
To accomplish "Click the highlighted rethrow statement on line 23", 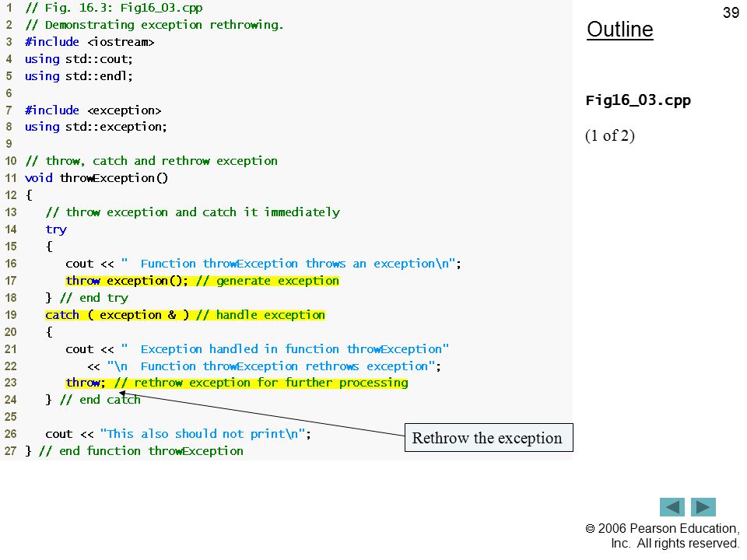I will [237, 383].
